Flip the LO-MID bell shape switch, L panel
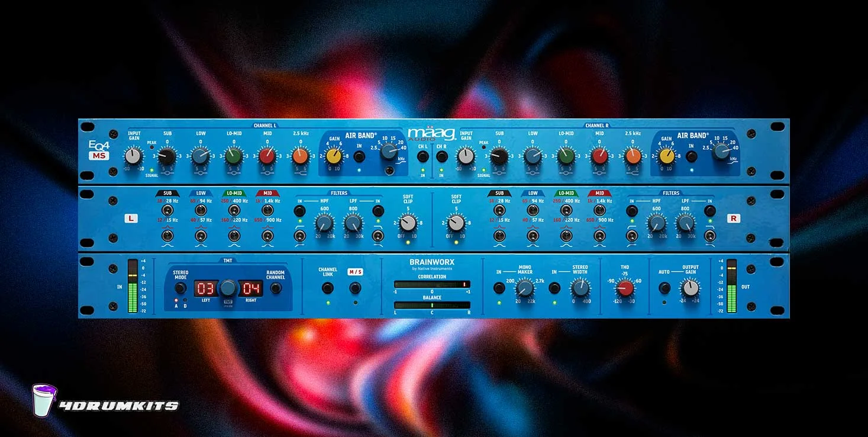 pos(234,237)
